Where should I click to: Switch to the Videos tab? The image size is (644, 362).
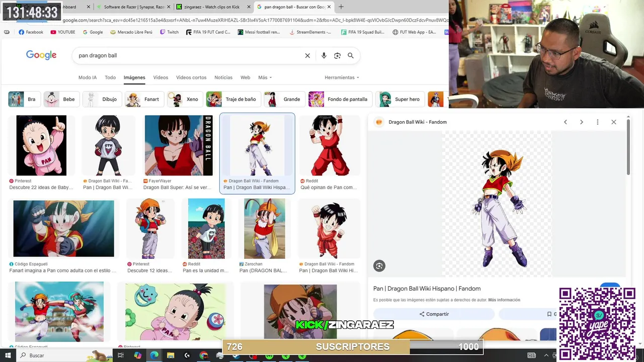160,77
